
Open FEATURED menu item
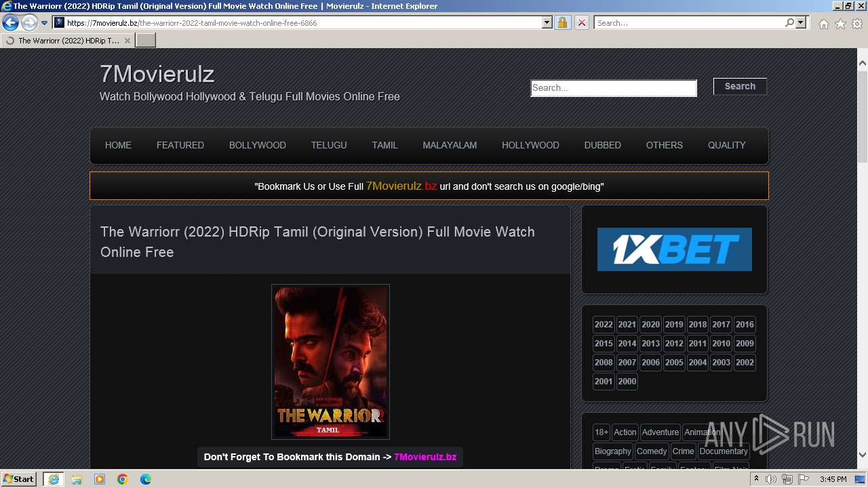click(180, 145)
